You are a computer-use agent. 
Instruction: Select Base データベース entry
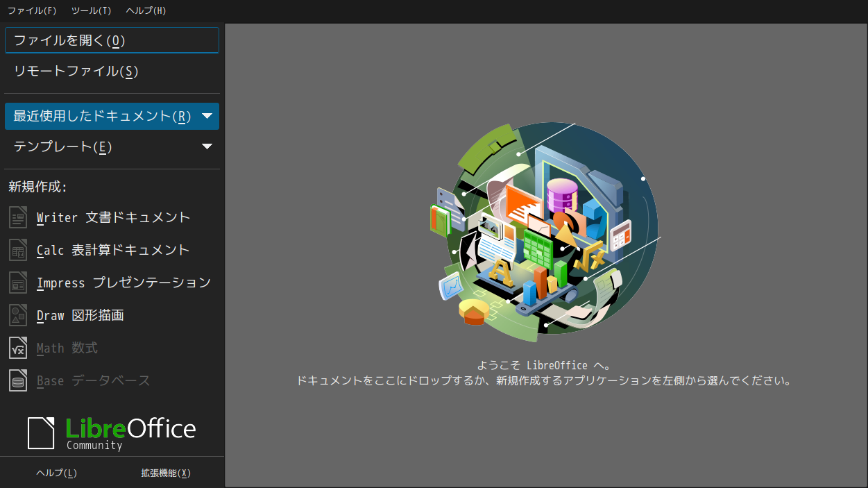click(x=112, y=380)
